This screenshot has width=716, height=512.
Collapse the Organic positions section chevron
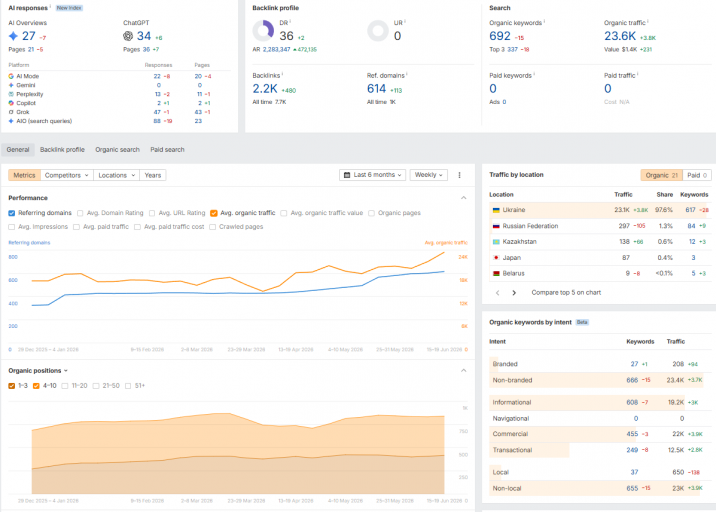[x=463, y=370]
